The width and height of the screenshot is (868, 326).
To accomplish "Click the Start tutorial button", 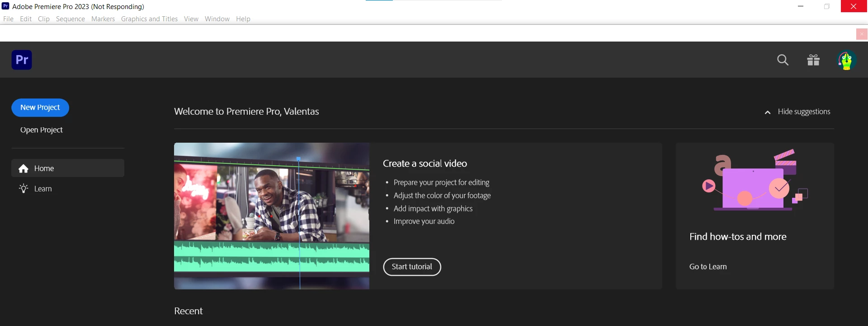I will [412, 267].
